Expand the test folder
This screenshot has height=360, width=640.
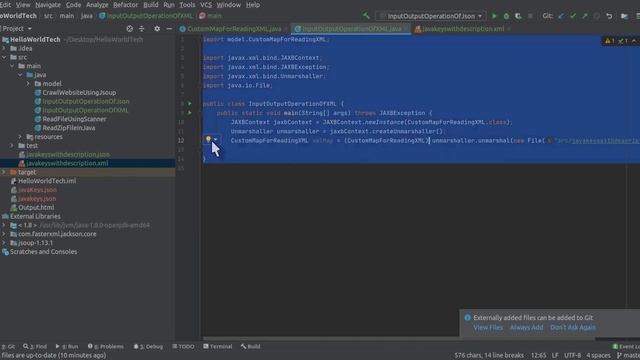tap(12, 146)
